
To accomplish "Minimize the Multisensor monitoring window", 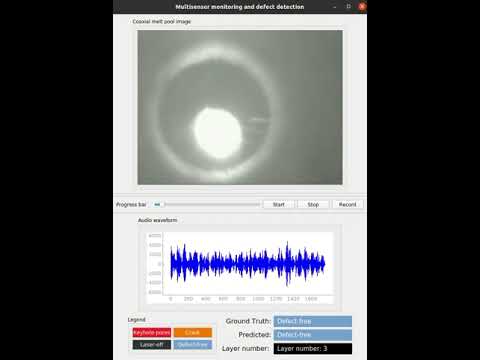I will 335,7.
